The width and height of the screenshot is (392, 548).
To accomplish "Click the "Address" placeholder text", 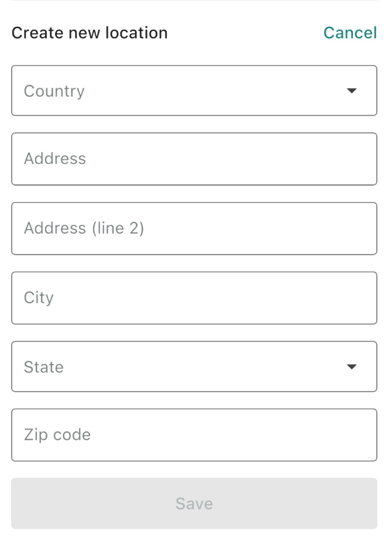I will [x=55, y=159].
